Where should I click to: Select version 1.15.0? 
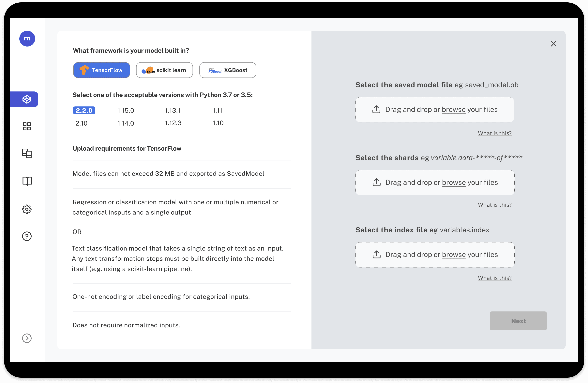(126, 110)
